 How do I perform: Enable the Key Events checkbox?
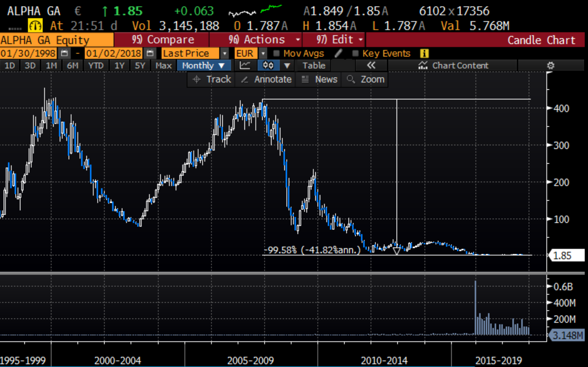point(355,53)
